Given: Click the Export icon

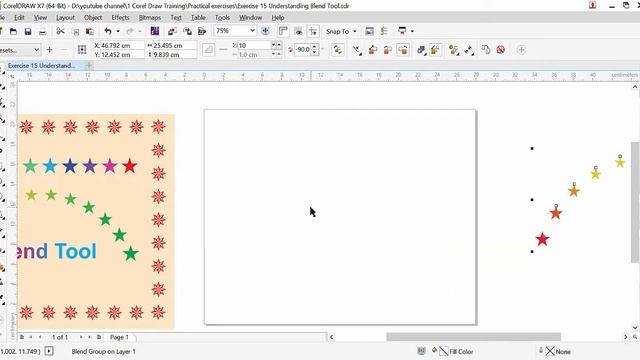Looking at the screenshot, I should pos(187,31).
